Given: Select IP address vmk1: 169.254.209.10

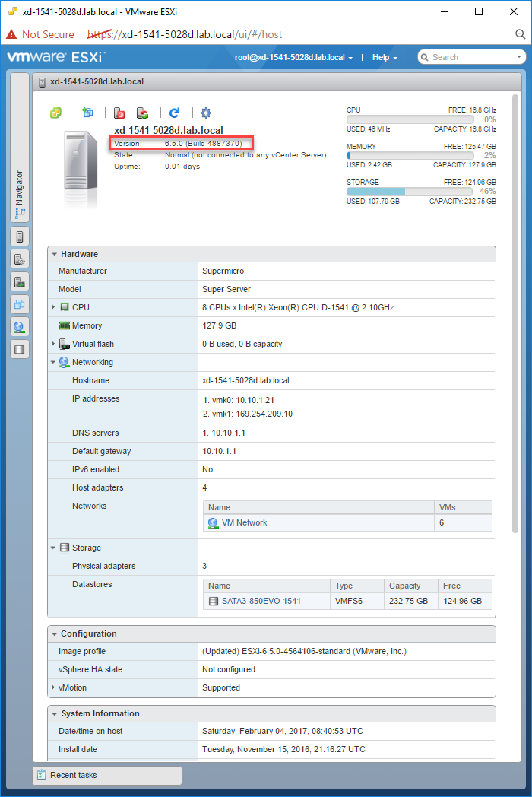Looking at the screenshot, I should pos(248,414).
